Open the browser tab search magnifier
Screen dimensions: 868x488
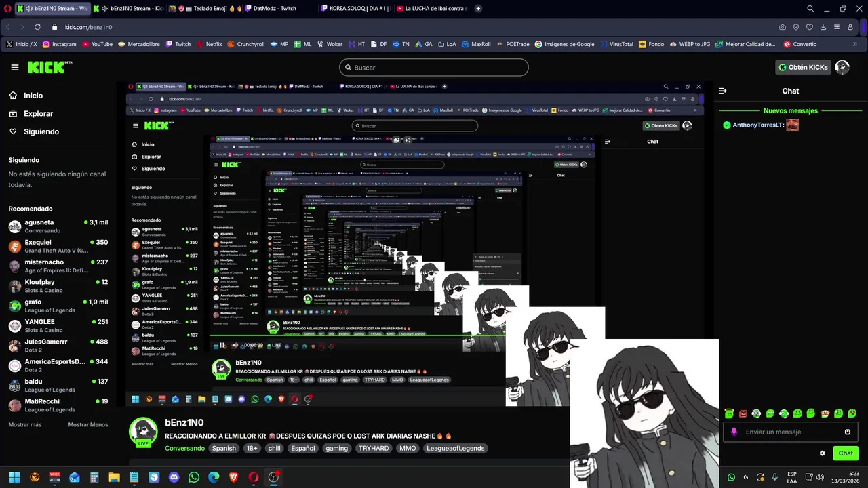(x=810, y=9)
